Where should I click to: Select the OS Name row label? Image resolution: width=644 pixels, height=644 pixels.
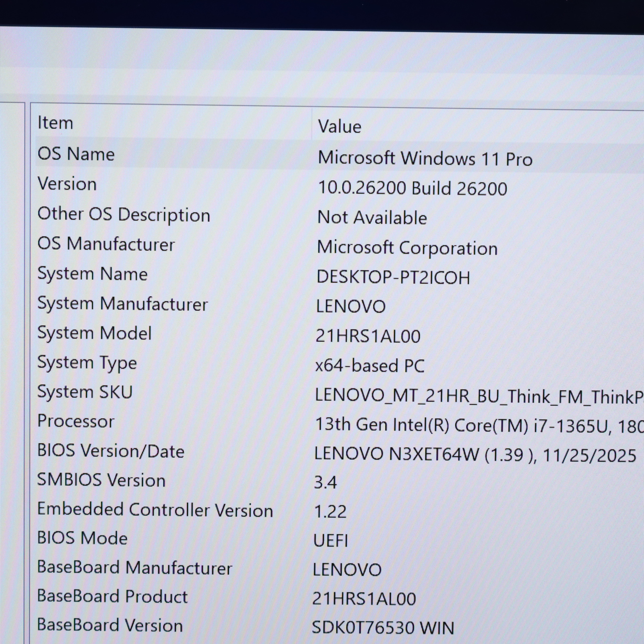(76, 154)
